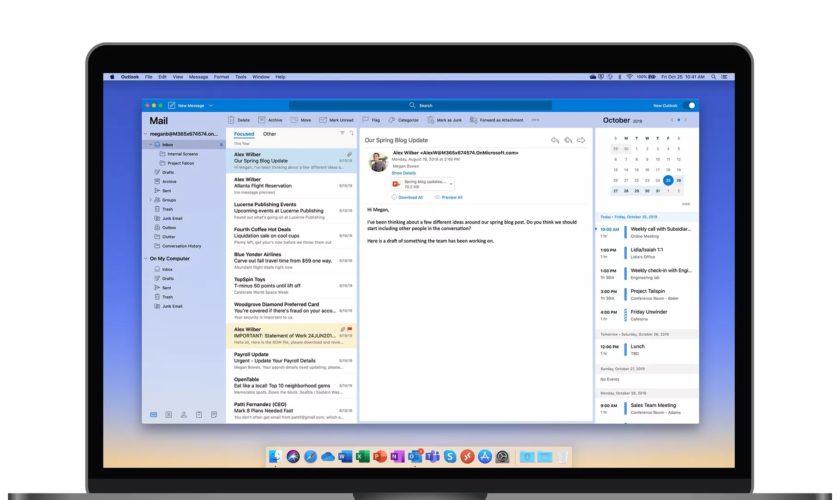The width and height of the screenshot is (840, 500).
Task: Mark the message as unread
Action: tap(336, 120)
